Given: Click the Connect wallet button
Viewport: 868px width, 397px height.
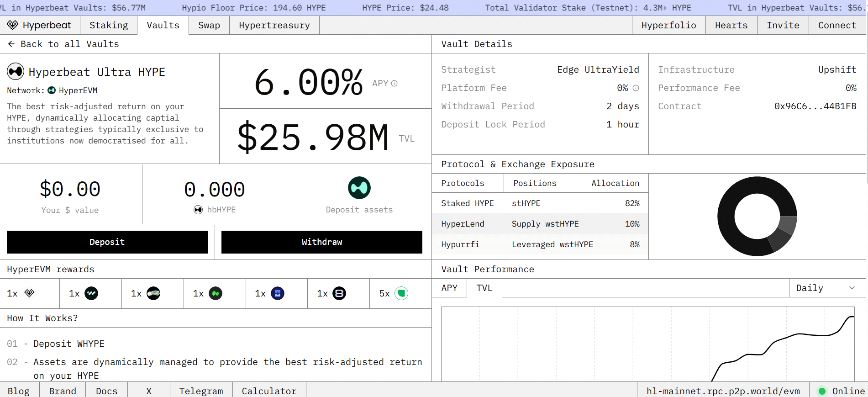Looking at the screenshot, I should pyautogui.click(x=837, y=25).
